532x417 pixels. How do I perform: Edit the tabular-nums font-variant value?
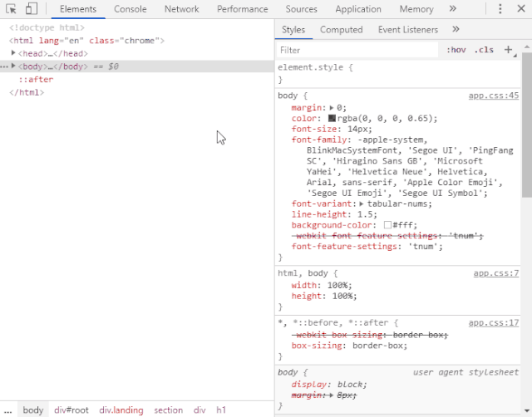(x=397, y=204)
